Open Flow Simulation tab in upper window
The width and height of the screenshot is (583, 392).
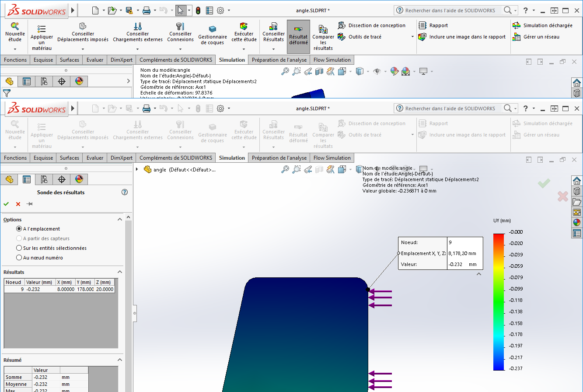pos(332,60)
